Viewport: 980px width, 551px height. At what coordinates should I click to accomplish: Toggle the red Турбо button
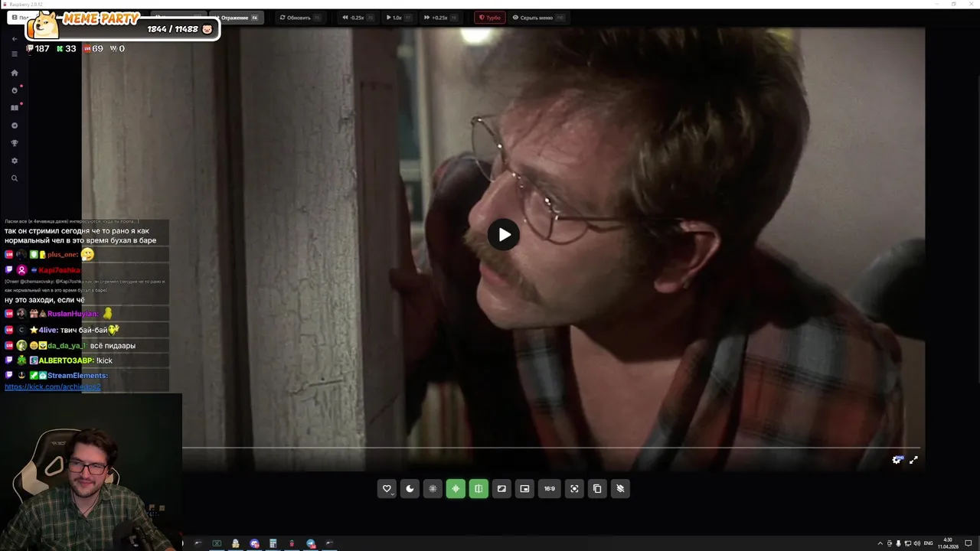(x=490, y=18)
